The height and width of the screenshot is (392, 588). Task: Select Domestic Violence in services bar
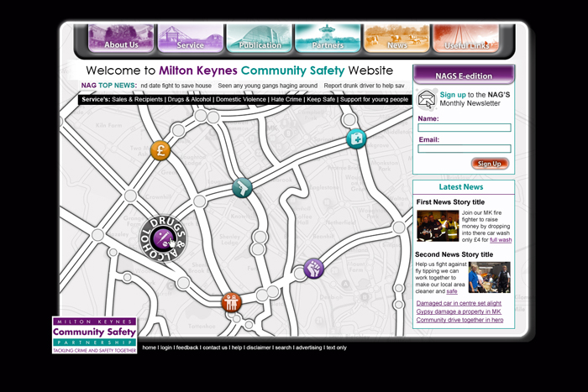point(241,100)
